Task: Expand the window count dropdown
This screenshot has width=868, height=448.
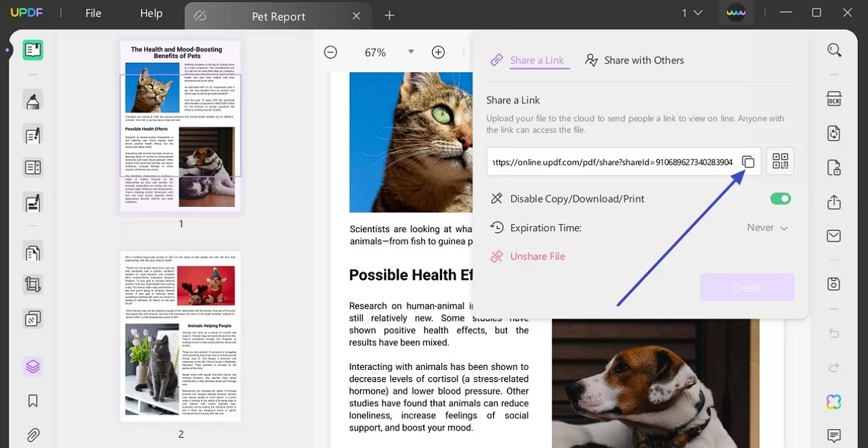Action: point(692,13)
